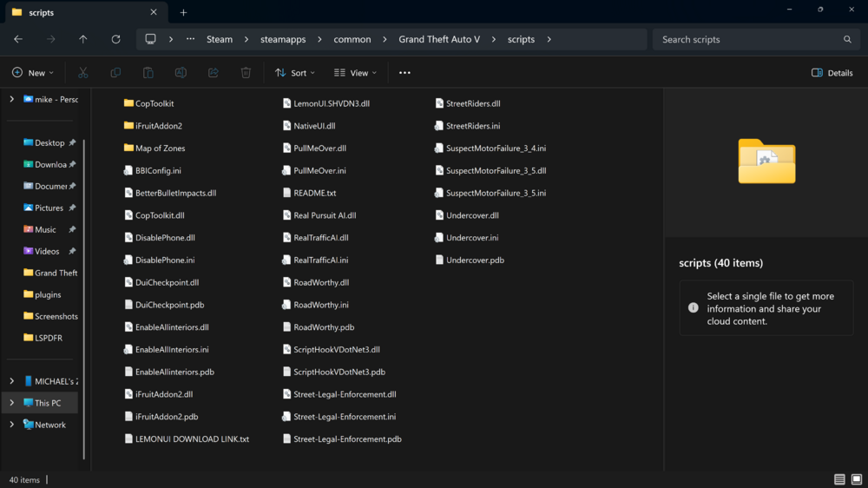The height and width of the screenshot is (488, 868).
Task: Select file Real Pursuit AI.dll
Action: [319, 215]
